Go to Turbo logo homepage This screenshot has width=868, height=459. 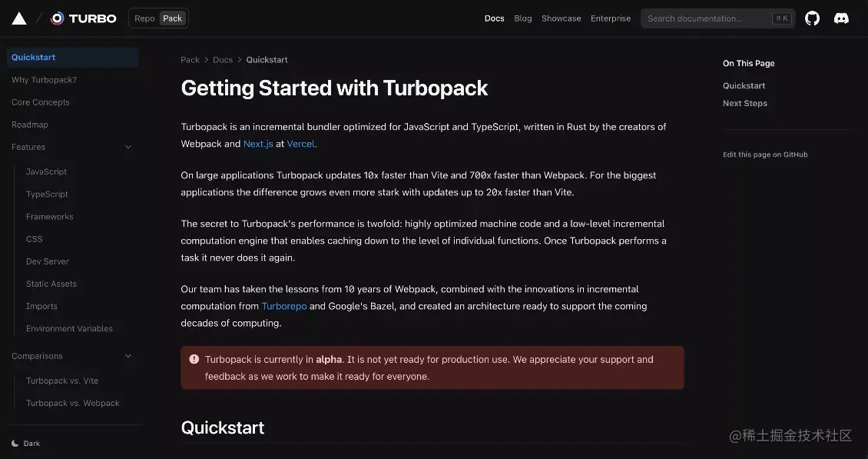(83, 18)
